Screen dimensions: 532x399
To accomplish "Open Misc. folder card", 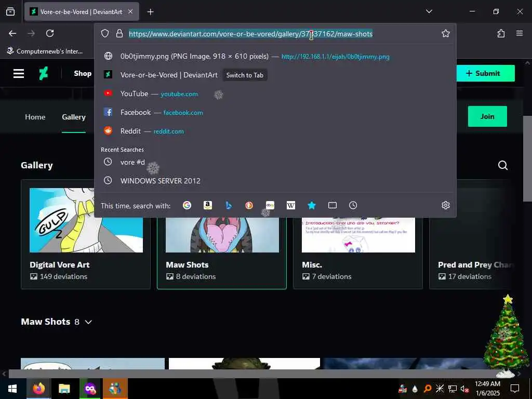I will coord(358,234).
